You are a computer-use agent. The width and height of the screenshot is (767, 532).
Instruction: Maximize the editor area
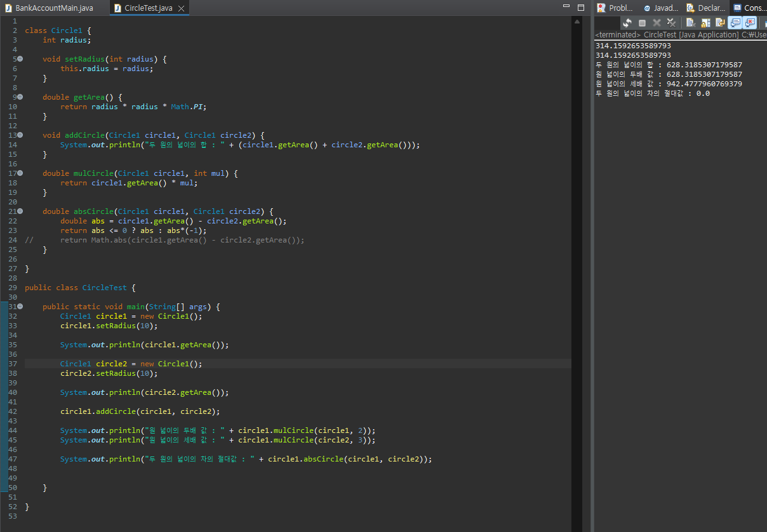tap(580, 6)
